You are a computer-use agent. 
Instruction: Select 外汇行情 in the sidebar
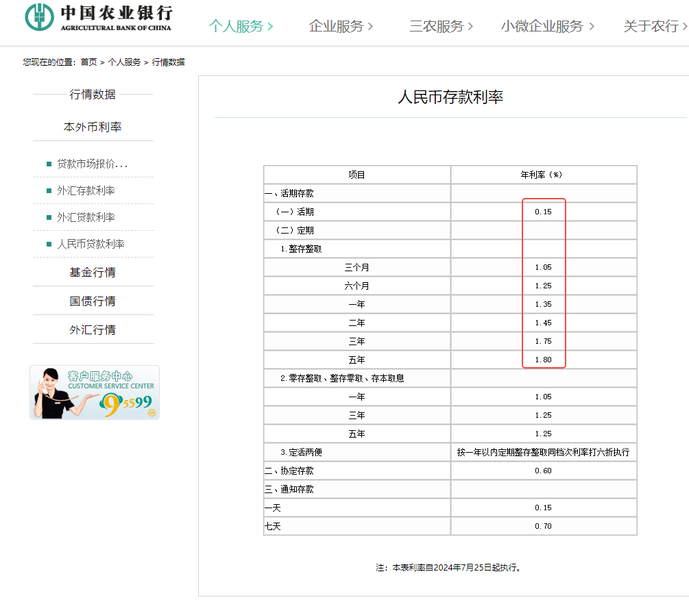point(92,330)
